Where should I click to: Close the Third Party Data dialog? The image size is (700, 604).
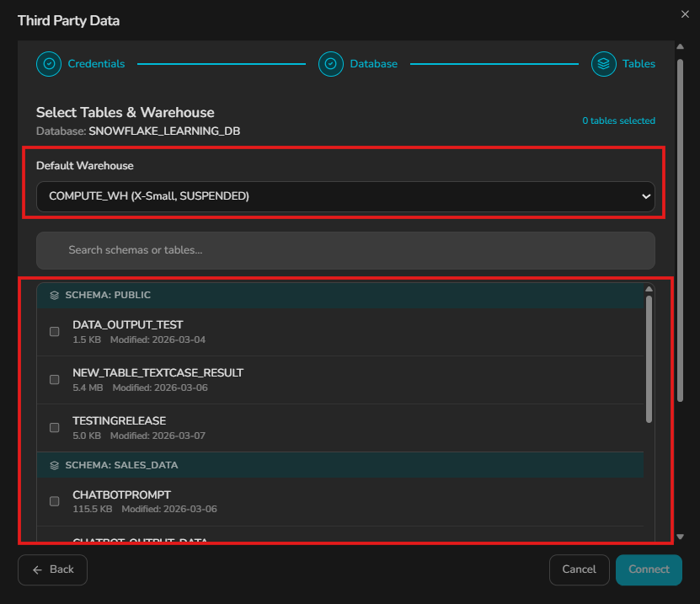click(x=685, y=14)
